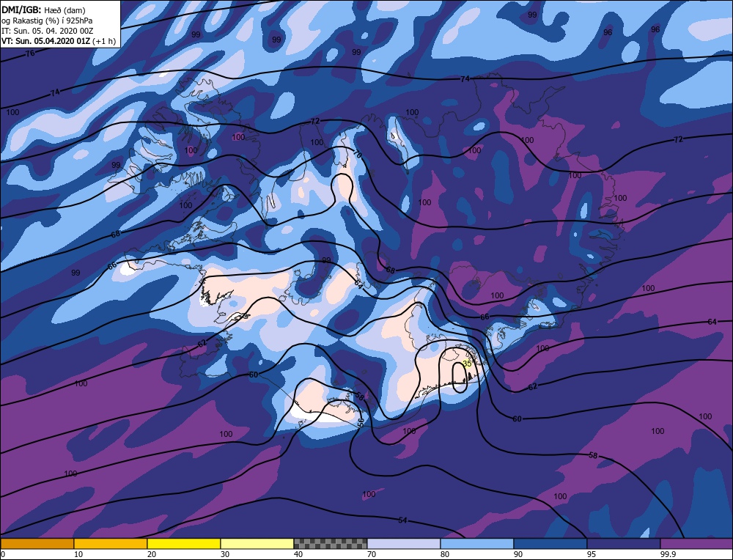The image size is (733, 560).
Task: Click the '76' contour label
Action: coord(30,54)
